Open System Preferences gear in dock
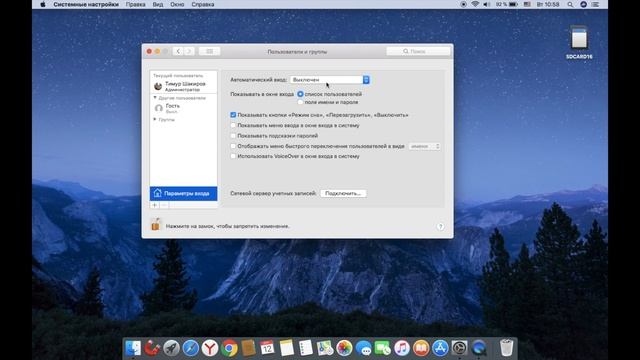This screenshot has height=360, width=640. (x=459, y=348)
